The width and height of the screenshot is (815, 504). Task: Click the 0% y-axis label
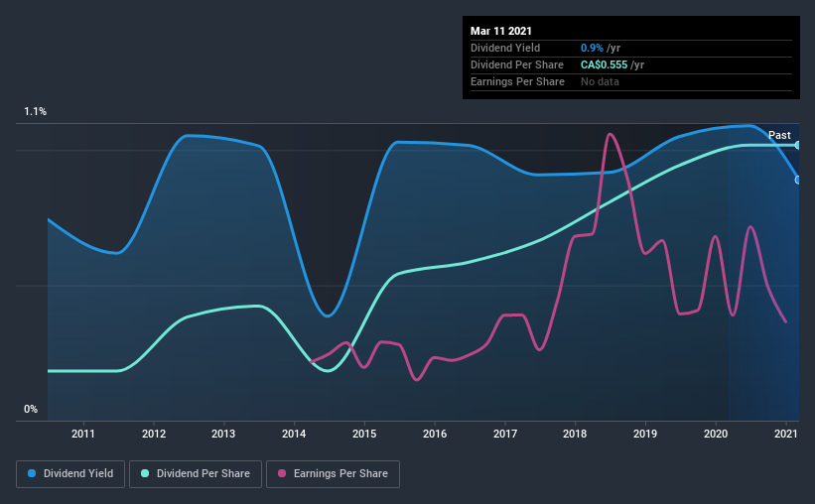point(31,410)
